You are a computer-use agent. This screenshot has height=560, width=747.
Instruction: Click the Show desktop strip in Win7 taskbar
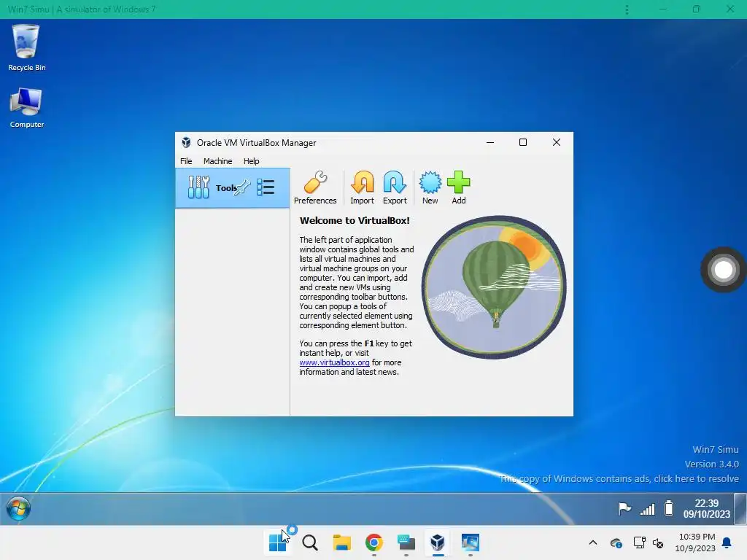[x=740, y=508]
